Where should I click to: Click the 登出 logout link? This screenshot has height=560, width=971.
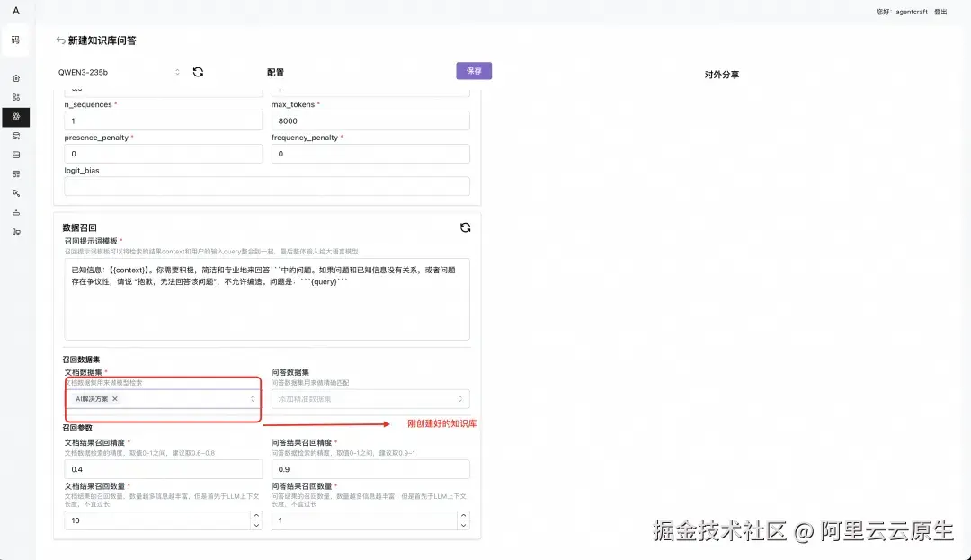940,12
